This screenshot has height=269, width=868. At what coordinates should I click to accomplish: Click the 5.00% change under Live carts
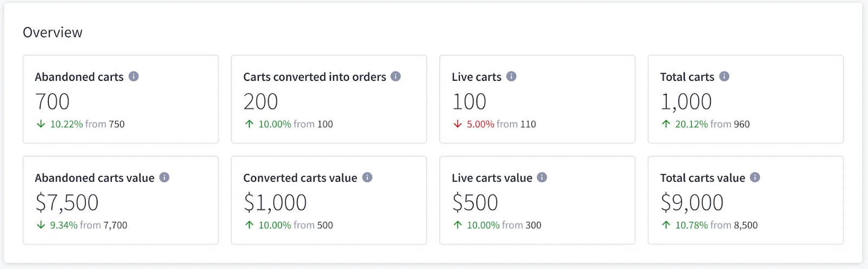(x=480, y=124)
